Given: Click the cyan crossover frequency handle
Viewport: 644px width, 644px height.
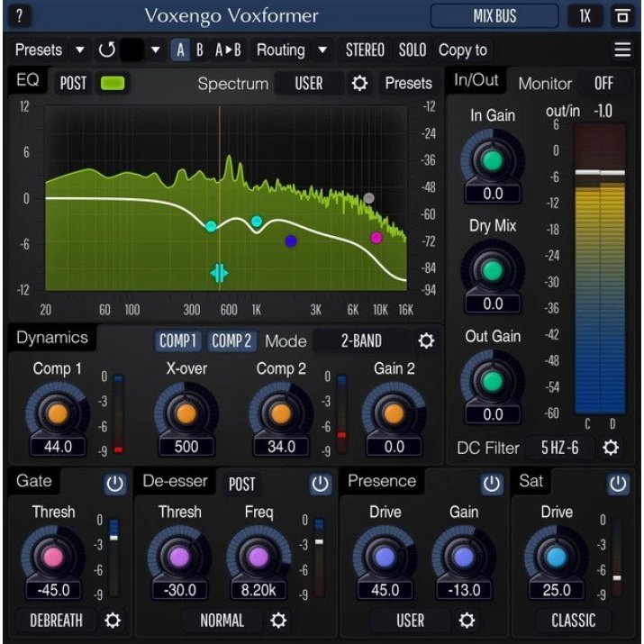Looking at the screenshot, I should click(x=220, y=273).
